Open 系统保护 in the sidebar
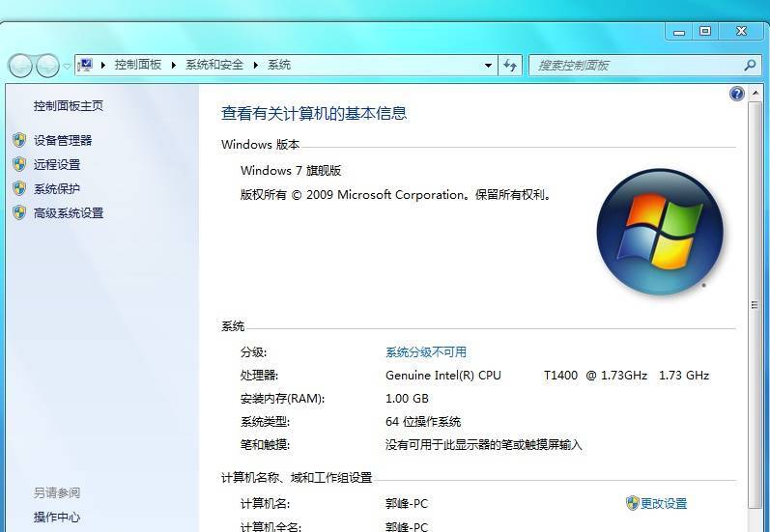 [57, 188]
